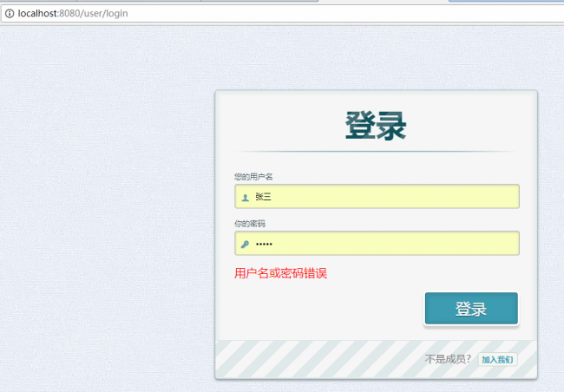
Task: Click the 你的密码 label
Action: pyautogui.click(x=250, y=224)
